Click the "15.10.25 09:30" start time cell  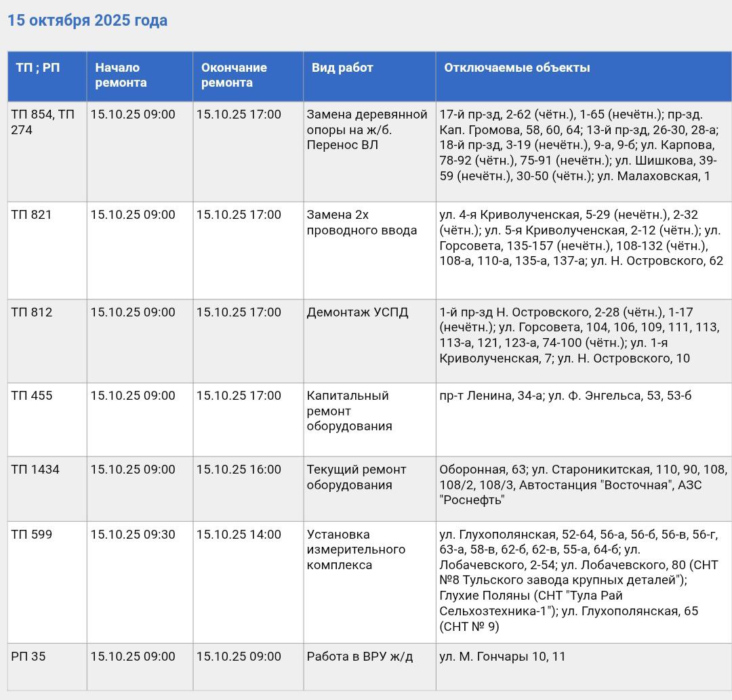click(x=133, y=535)
